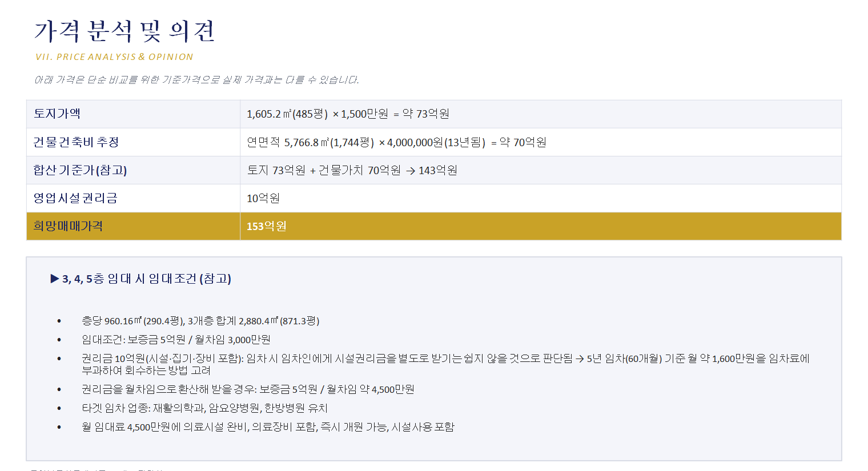
Task: Select the 건물건축비 추정 row label
Action: (133, 142)
